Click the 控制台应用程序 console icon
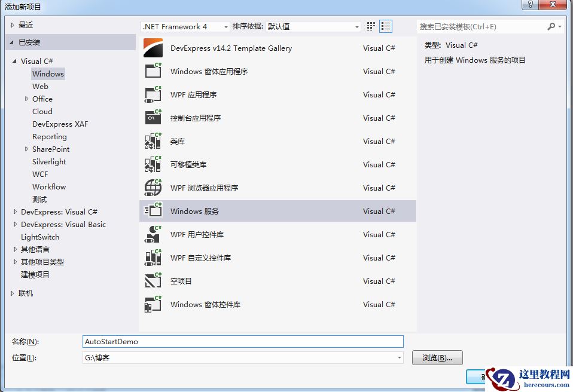The width and height of the screenshot is (573, 392). (x=153, y=118)
